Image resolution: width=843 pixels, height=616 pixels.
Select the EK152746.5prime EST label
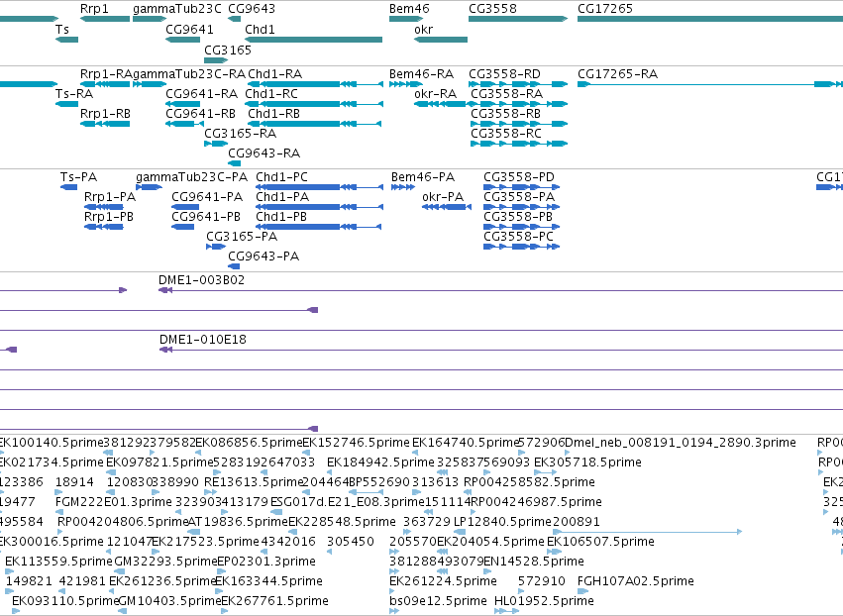pyautogui.click(x=356, y=443)
